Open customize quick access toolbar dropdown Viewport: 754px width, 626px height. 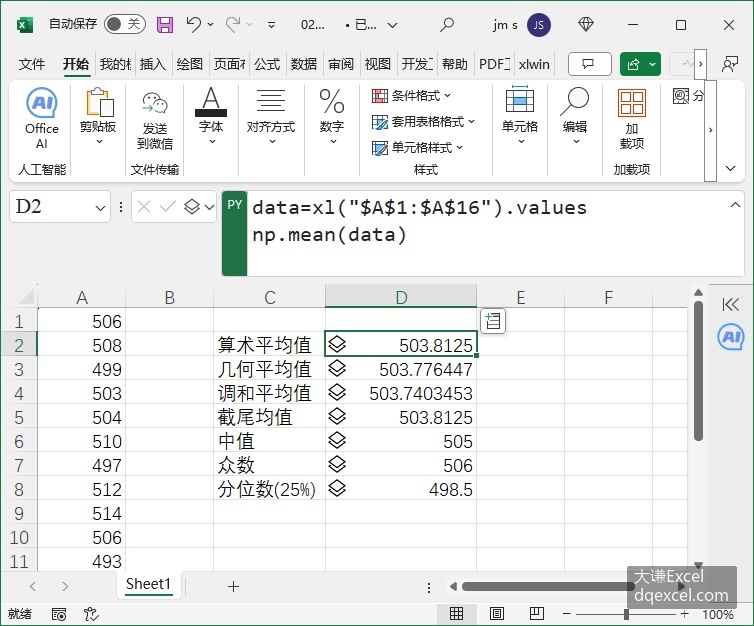tap(272, 25)
